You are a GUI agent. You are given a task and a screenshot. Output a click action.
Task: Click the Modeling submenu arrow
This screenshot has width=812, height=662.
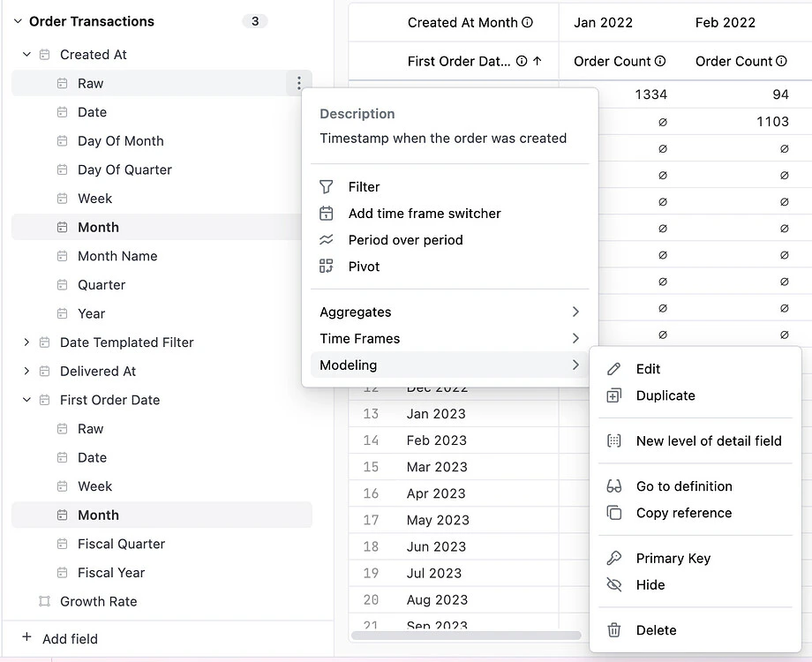click(x=575, y=365)
